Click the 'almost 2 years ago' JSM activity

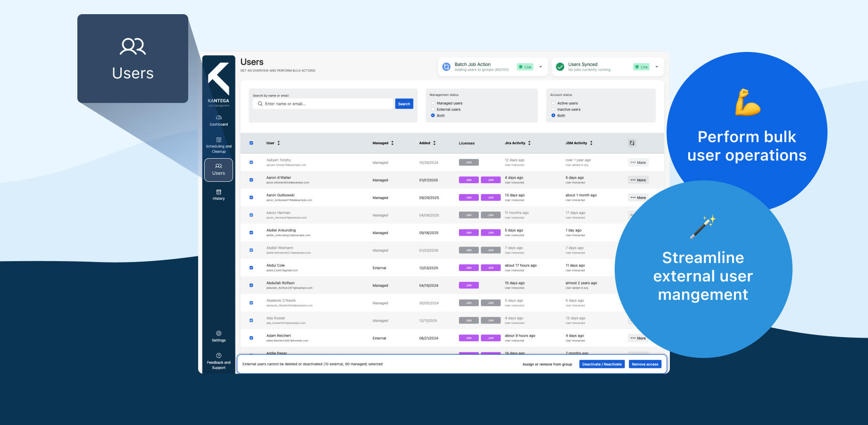[581, 283]
